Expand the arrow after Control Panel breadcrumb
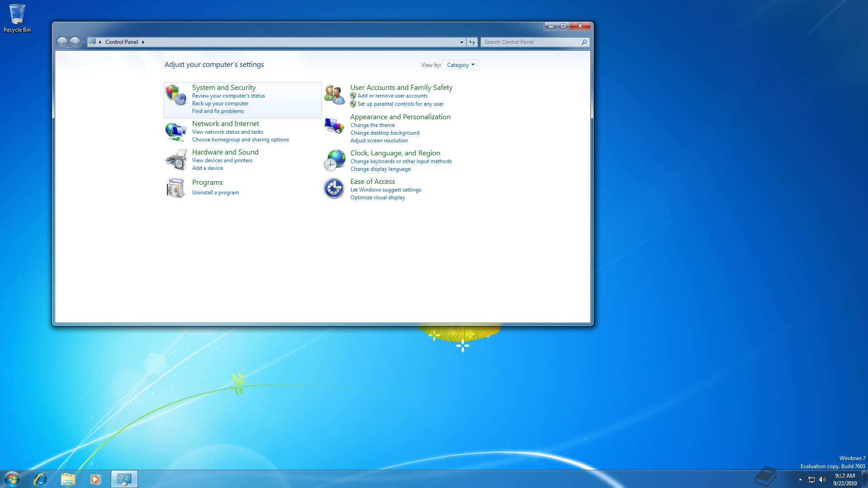 (143, 42)
